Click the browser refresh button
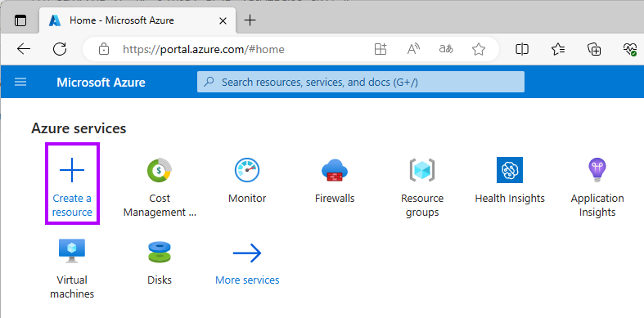 pos(60,49)
